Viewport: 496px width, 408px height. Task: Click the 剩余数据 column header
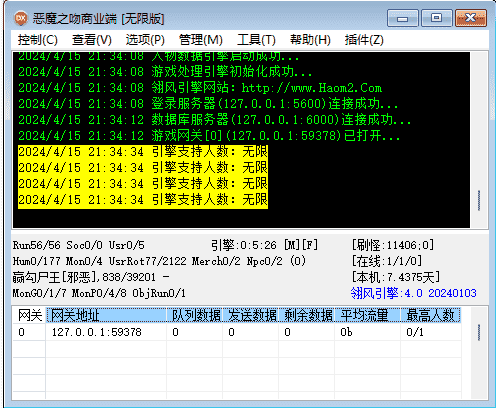click(307, 315)
